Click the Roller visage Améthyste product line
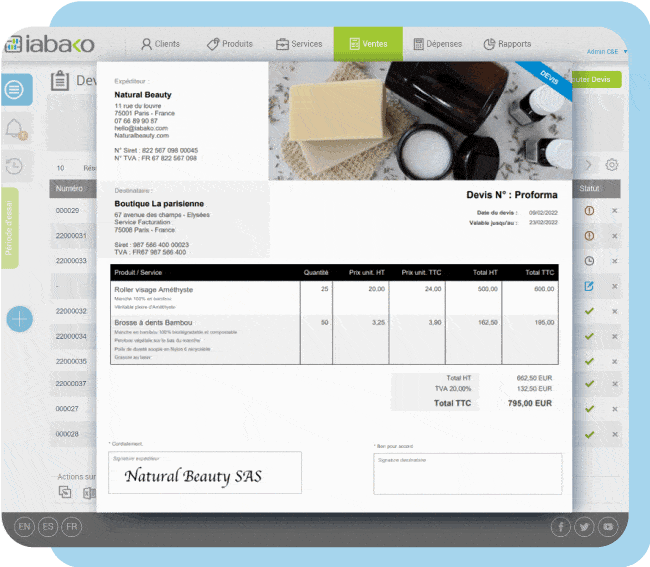Viewport: 650px width, 567px height. 334,298
